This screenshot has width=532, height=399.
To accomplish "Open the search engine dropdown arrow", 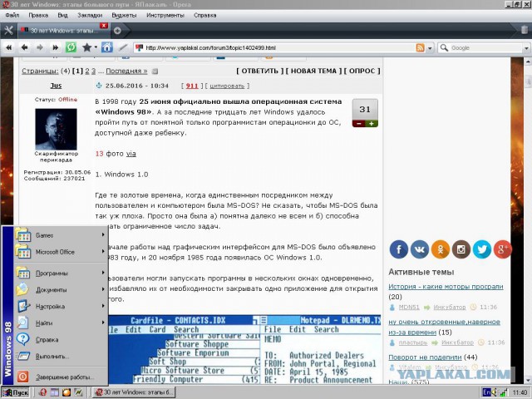I will 526,48.
